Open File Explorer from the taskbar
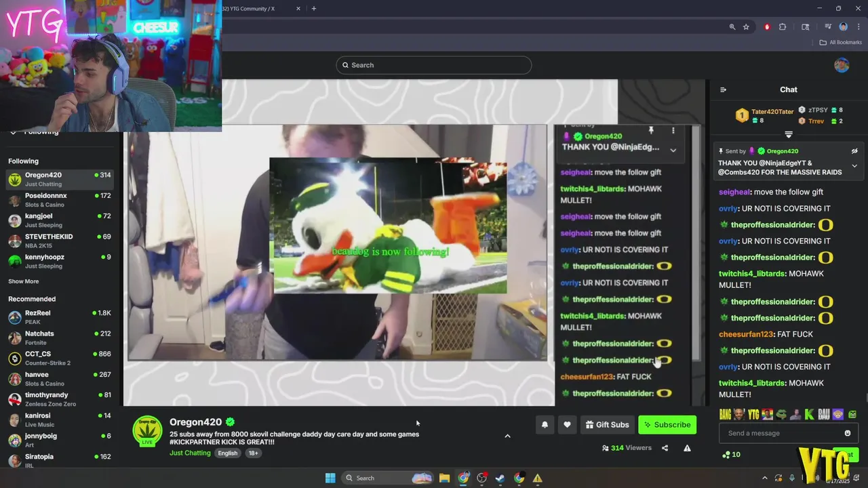The height and width of the screenshot is (488, 868). 444,478
